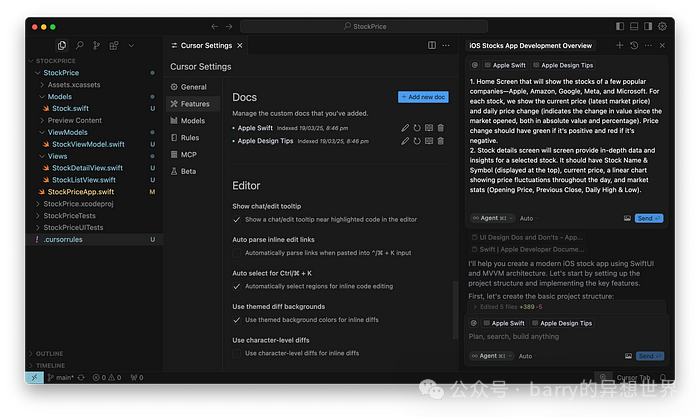
Task: Expand the StockPriceTests folder
Action: pyautogui.click(x=38, y=216)
